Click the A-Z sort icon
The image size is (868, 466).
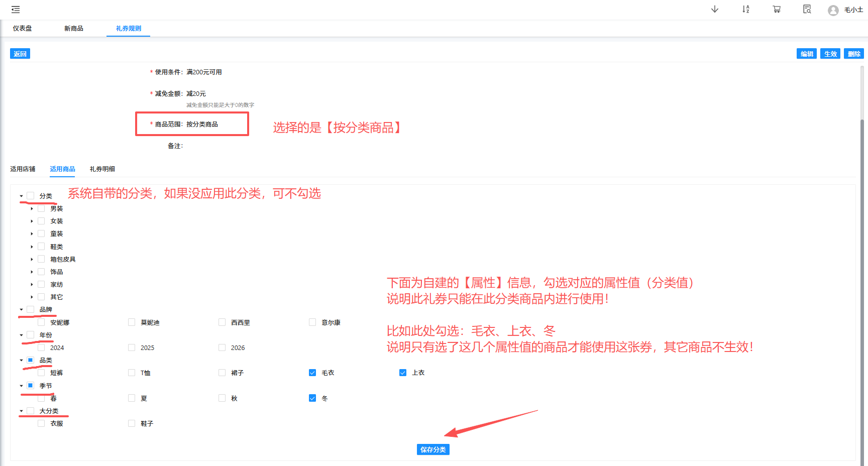click(x=745, y=10)
